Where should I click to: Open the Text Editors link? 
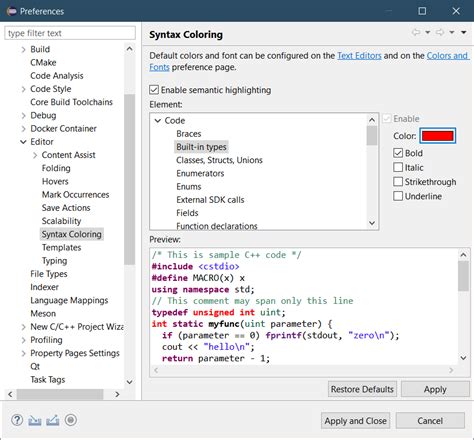tap(359, 56)
